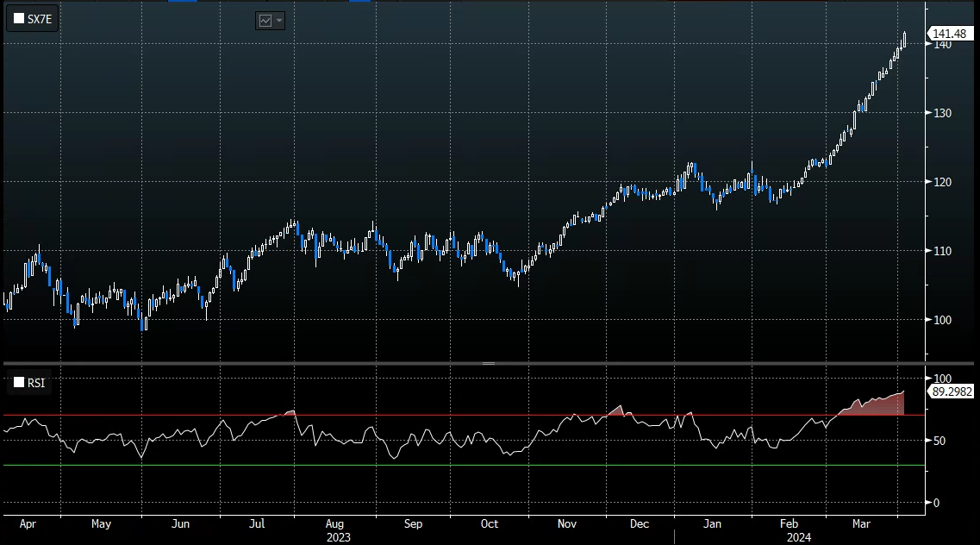Click the 2024 year label

799,537
